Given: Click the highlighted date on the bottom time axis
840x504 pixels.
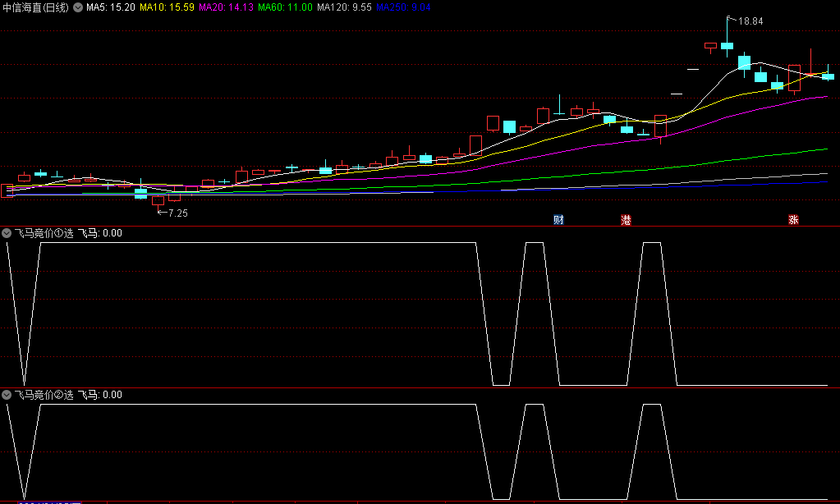Looking at the screenshot, I should [x=49, y=502].
